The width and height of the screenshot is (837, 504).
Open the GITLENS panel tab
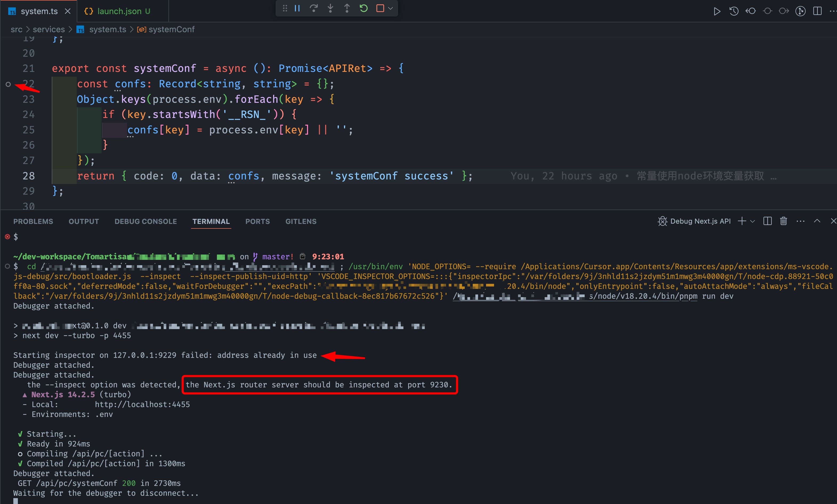pos(300,221)
